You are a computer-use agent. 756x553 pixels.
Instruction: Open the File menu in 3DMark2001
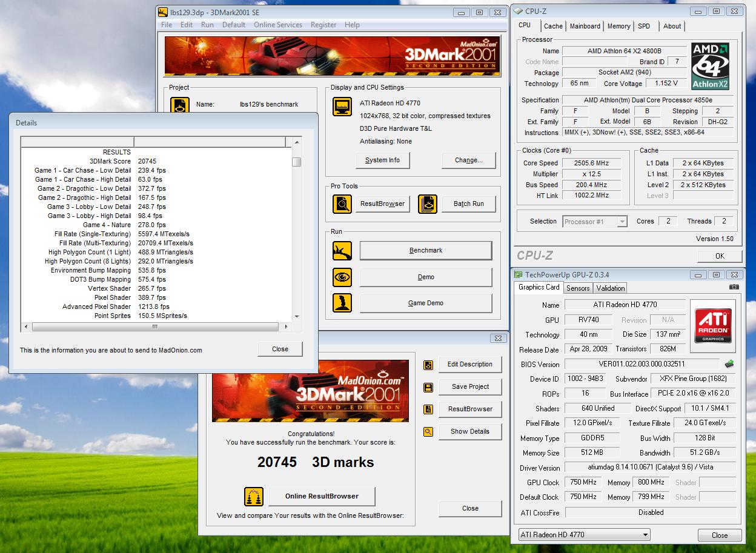pos(167,25)
